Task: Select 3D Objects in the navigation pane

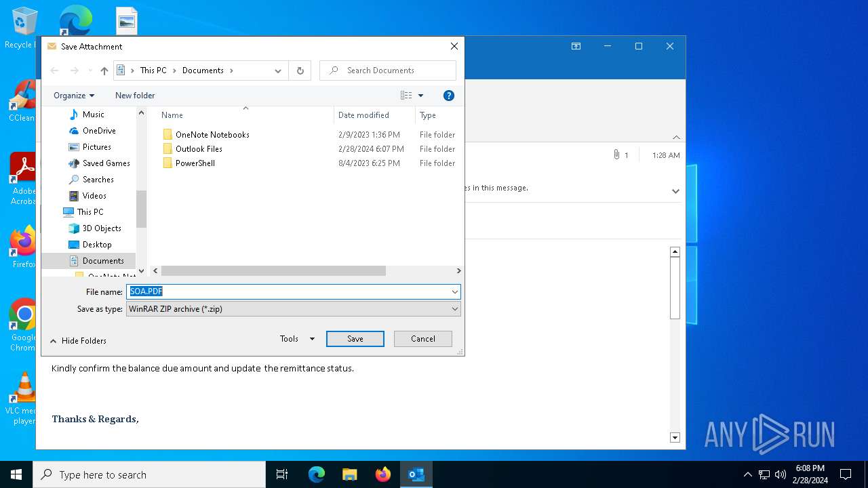Action: (102, 228)
